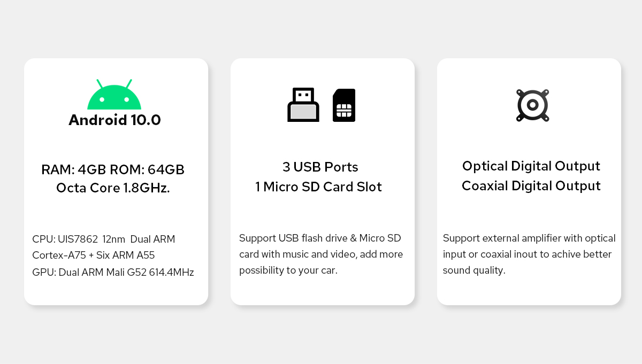
Task: Click the 'card with music and video' line
Action: tap(321, 254)
